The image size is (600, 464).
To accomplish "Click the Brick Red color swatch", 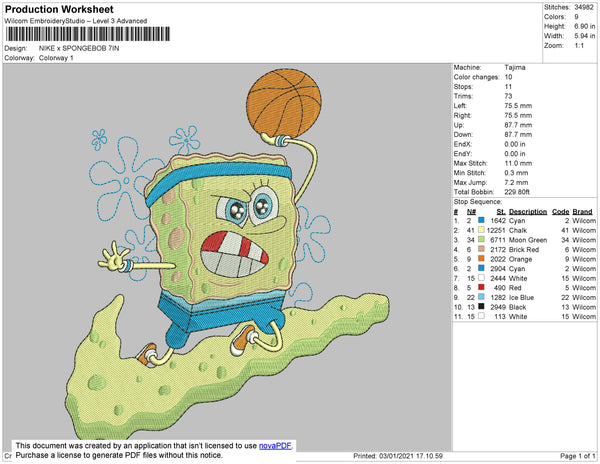I will (481, 249).
